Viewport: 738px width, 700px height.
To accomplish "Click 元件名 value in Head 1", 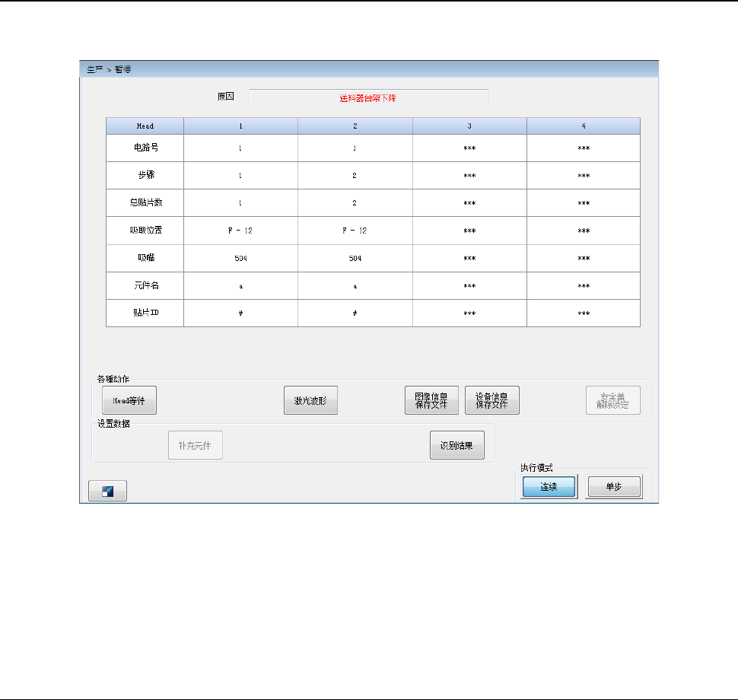I will pos(240,286).
